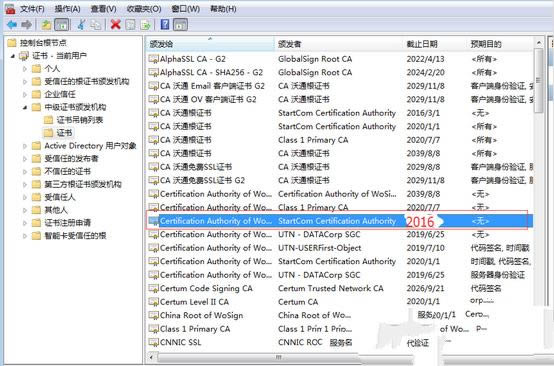Click the certificate list scroll up arrow

click(539, 43)
